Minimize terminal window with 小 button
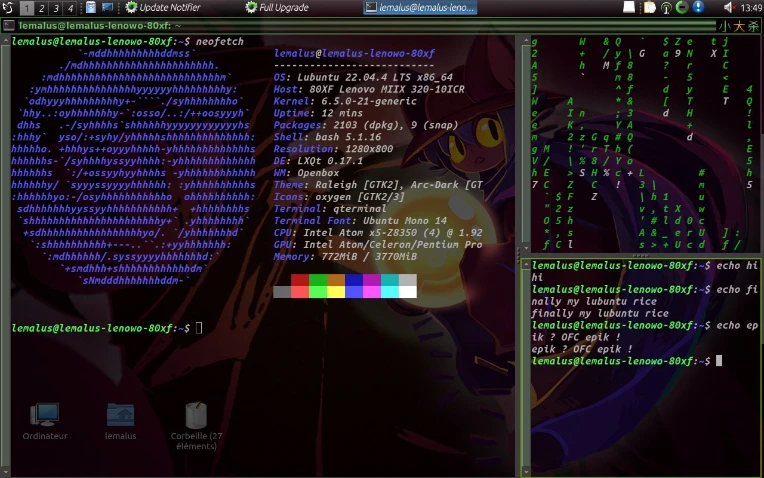This screenshot has width=764, height=478. (725, 26)
